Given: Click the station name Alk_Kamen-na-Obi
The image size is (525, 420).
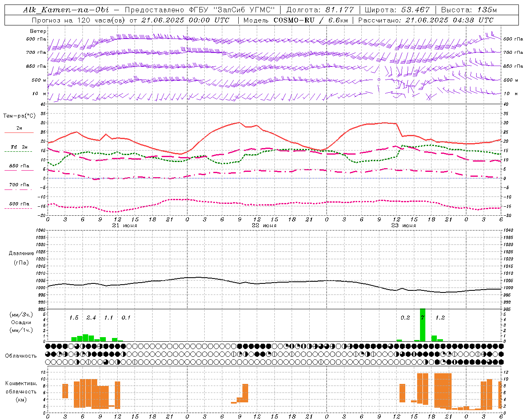Looking at the screenshot, I should coord(66,10).
